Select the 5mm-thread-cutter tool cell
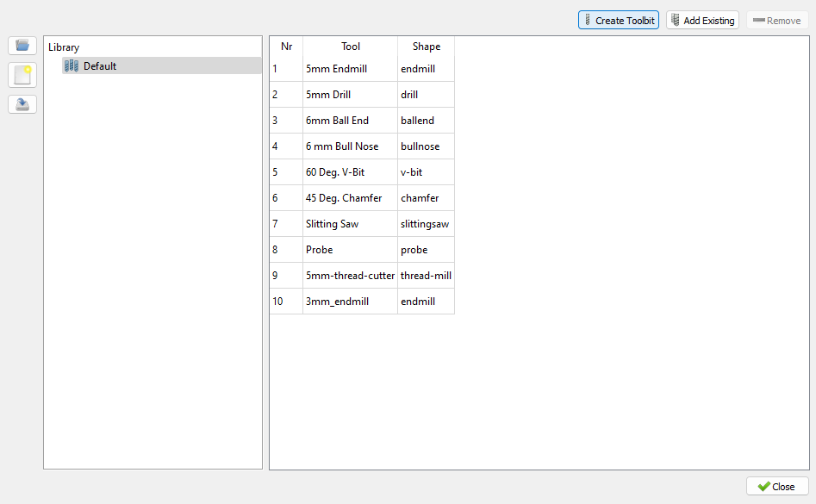Image resolution: width=816 pixels, height=504 pixels. coord(350,276)
